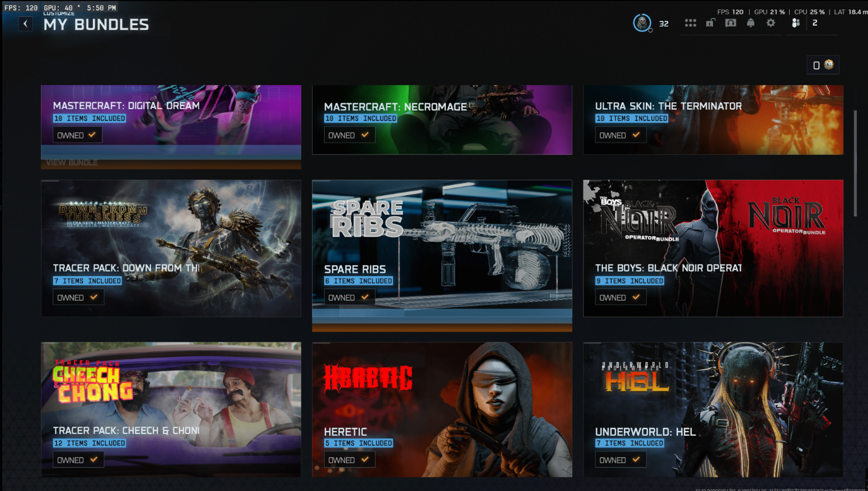Select OWNED on the Spare Ribs bundle
The width and height of the screenshot is (868, 491).
349,298
